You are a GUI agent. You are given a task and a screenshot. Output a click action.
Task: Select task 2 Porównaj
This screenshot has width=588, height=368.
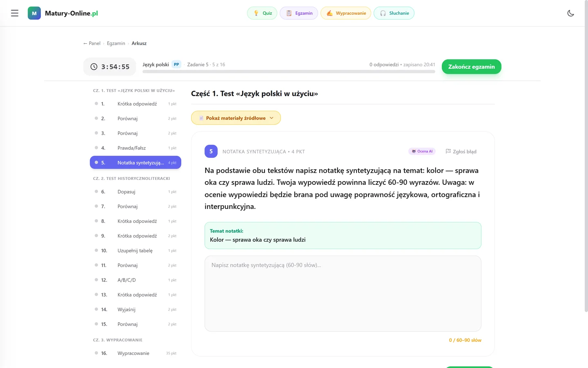tap(136, 119)
